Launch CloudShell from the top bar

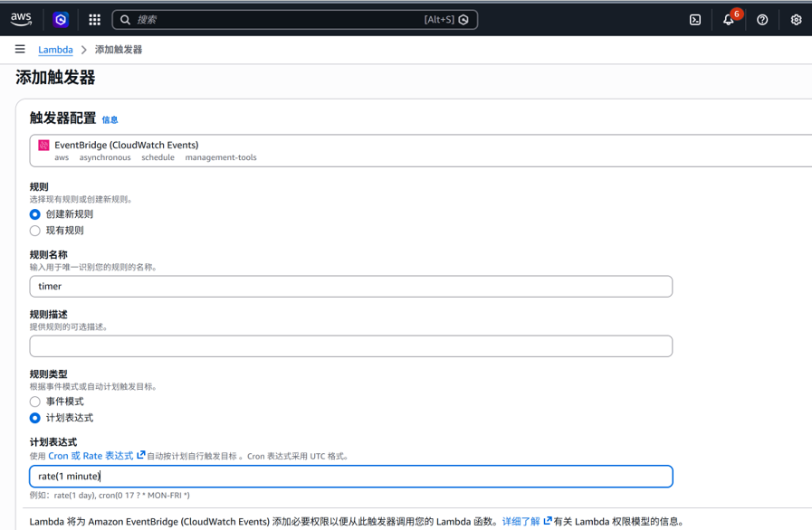(x=695, y=20)
